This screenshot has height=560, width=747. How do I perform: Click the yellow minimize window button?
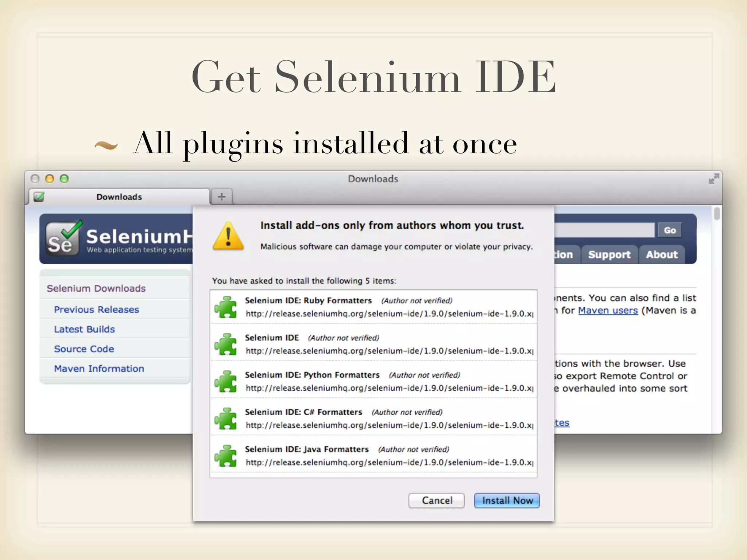(50, 179)
